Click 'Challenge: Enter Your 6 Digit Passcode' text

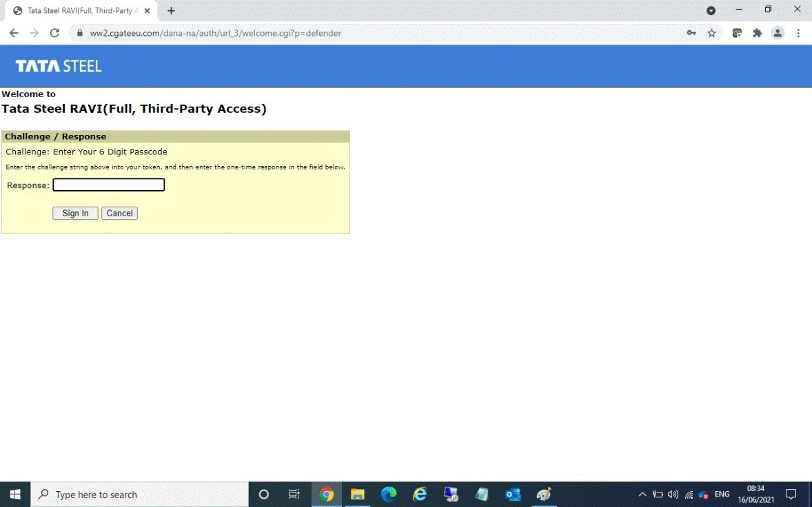tap(86, 152)
